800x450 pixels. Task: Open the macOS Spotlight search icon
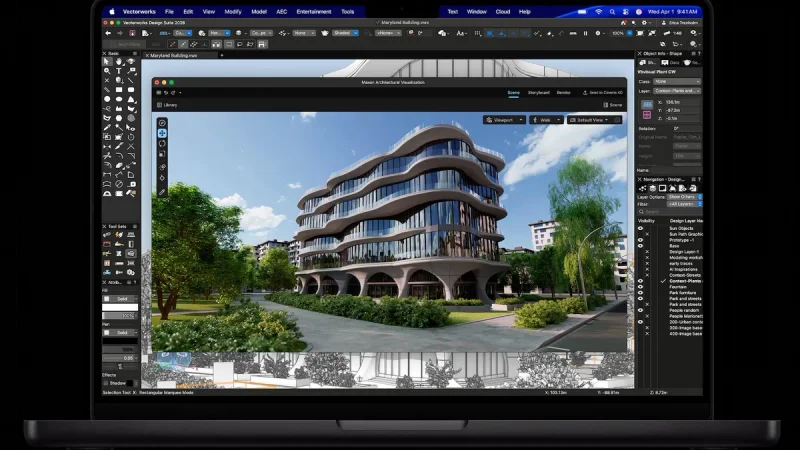tap(612, 12)
